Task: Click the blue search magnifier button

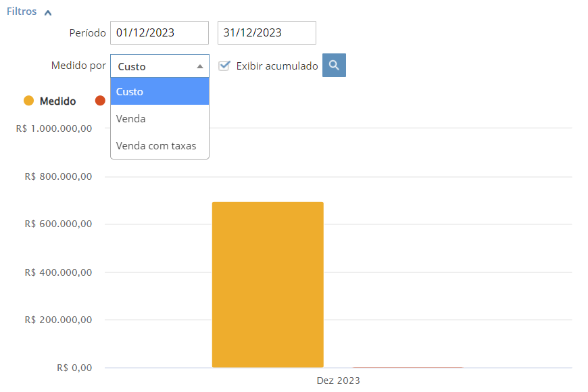Action: pyautogui.click(x=334, y=66)
